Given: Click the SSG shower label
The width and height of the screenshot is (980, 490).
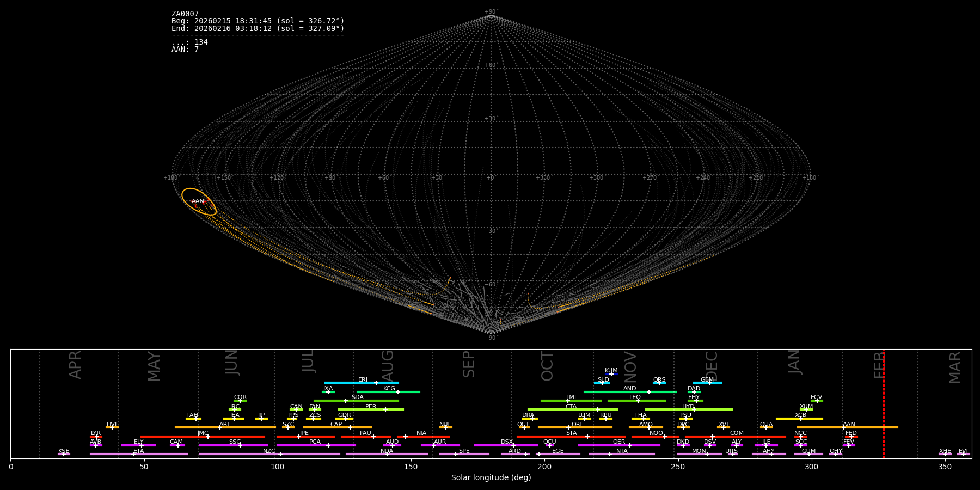Looking at the screenshot, I should [x=235, y=442].
